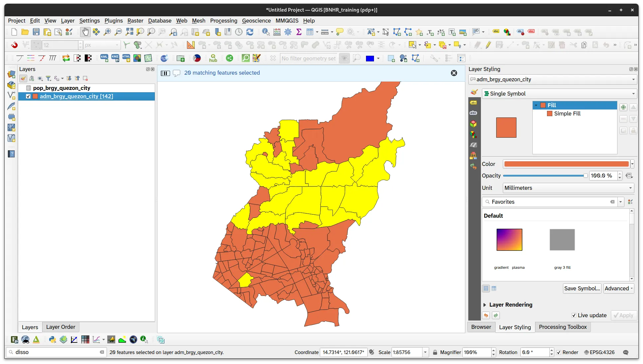643x364 pixels.
Task: Uncheck Live update in Layer Styling
Action: [574, 315]
